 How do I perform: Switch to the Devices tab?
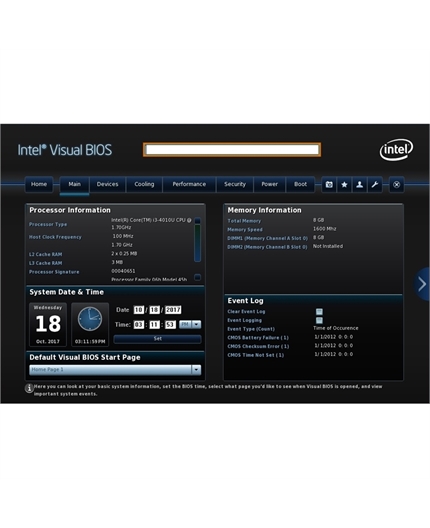(x=107, y=184)
